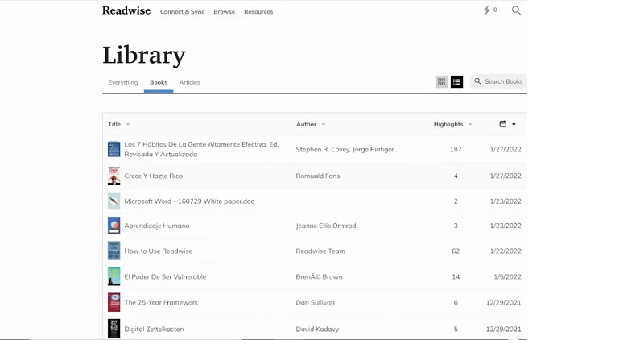Click author 'Stephen R. Covey, Jorge Piatigor...'

pyautogui.click(x=347, y=149)
